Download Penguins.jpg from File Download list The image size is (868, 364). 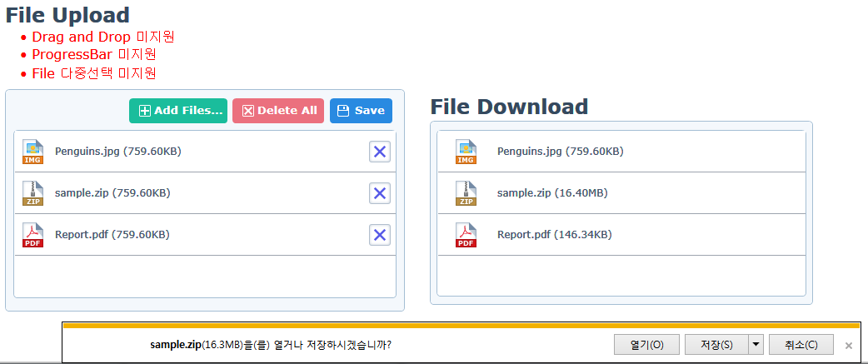[x=560, y=152]
